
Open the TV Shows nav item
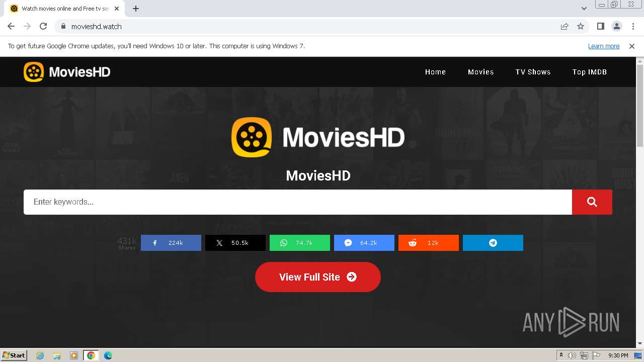533,72
